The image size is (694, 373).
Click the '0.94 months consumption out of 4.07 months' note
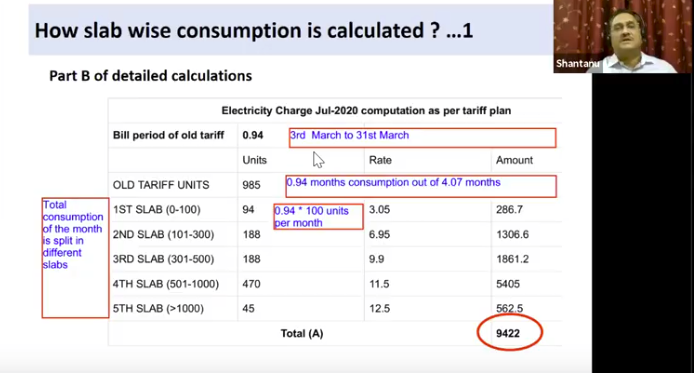(421, 186)
